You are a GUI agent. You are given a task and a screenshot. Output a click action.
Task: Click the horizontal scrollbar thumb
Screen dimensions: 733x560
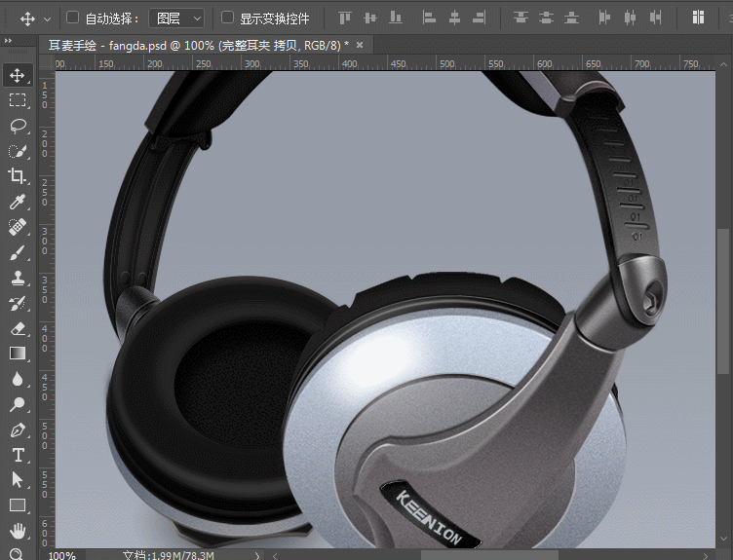click(x=489, y=555)
